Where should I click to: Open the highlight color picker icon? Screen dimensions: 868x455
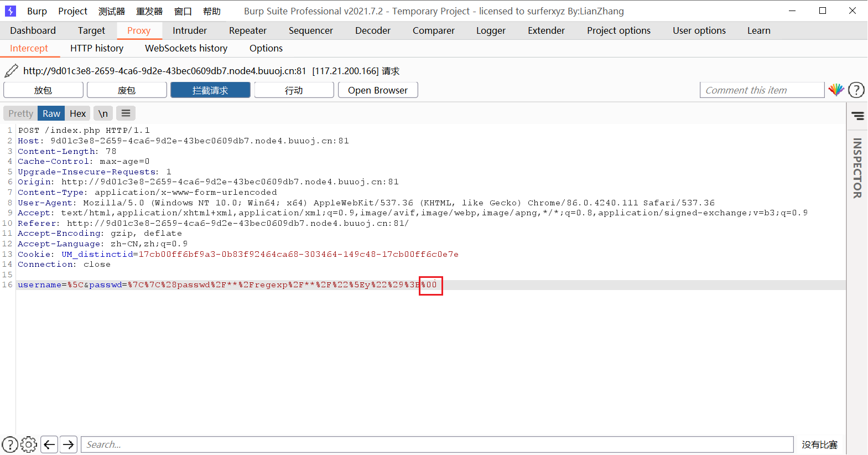pos(836,90)
